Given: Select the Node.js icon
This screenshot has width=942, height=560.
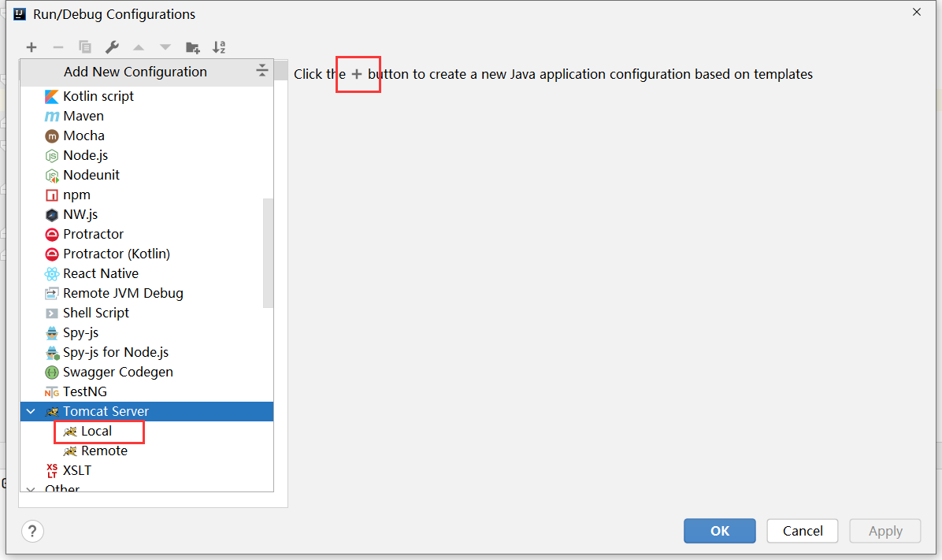Looking at the screenshot, I should (x=52, y=156).
